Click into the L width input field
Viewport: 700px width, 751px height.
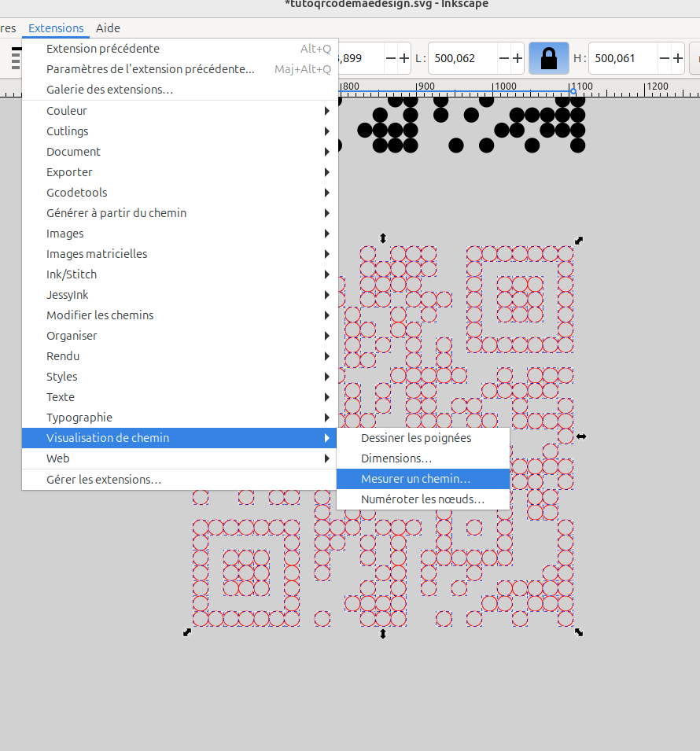462,58
